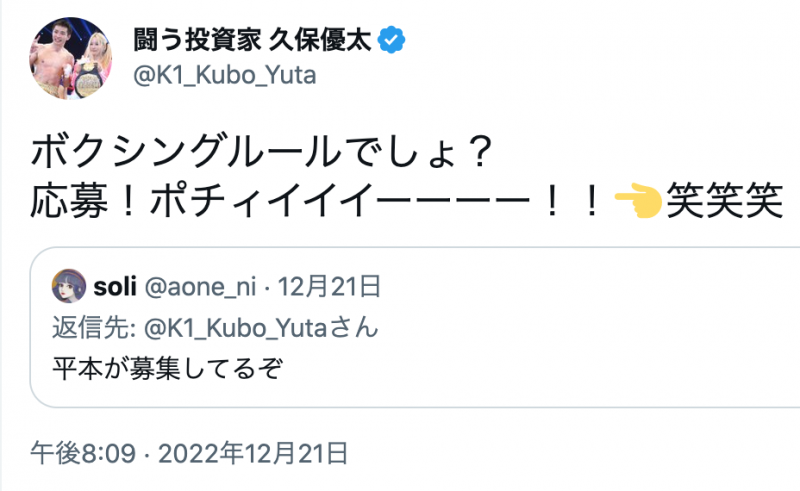Click display name 闘う投資家 久保優太
The height and width of the screenshot is (491, 800).
(254, 41)
